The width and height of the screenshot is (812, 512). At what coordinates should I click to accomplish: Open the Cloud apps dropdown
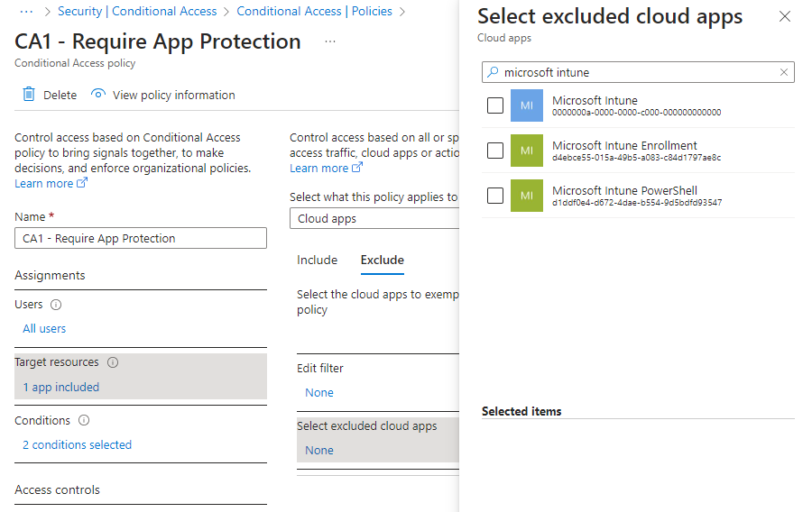tap(374, 218)
